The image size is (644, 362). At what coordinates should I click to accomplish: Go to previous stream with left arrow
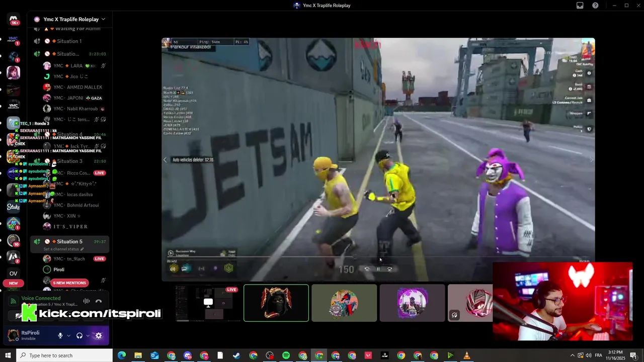point(165,160)
